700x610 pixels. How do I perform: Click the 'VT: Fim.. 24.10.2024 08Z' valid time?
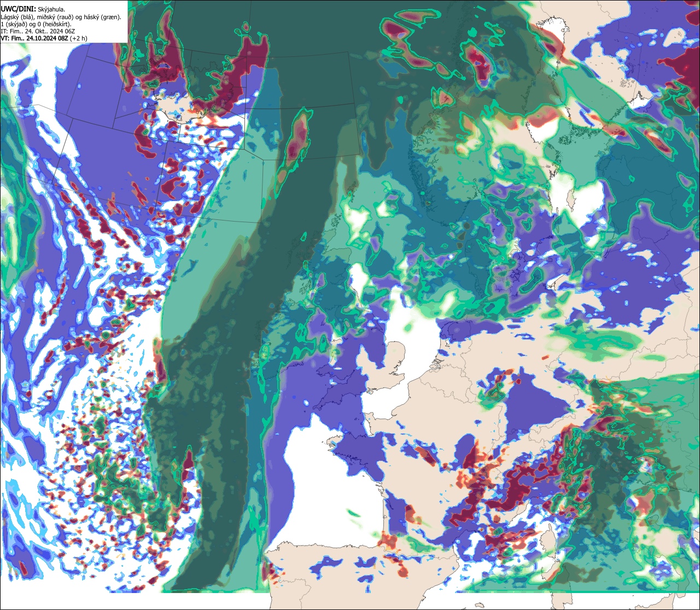tap(34, 38)
